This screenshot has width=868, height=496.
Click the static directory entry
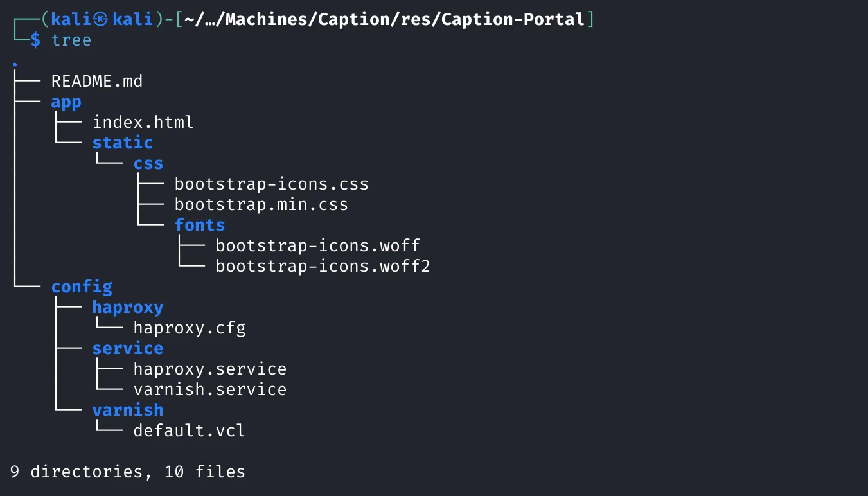point(123,143)
